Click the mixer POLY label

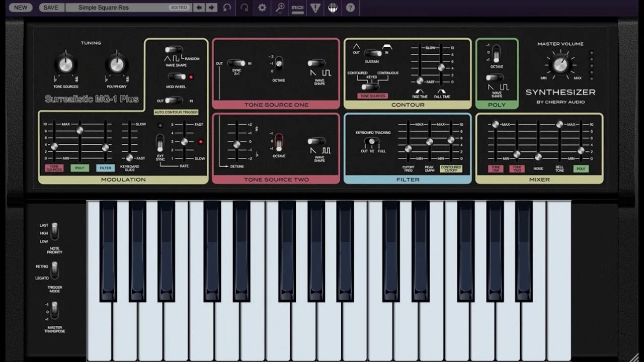point(581,168)
